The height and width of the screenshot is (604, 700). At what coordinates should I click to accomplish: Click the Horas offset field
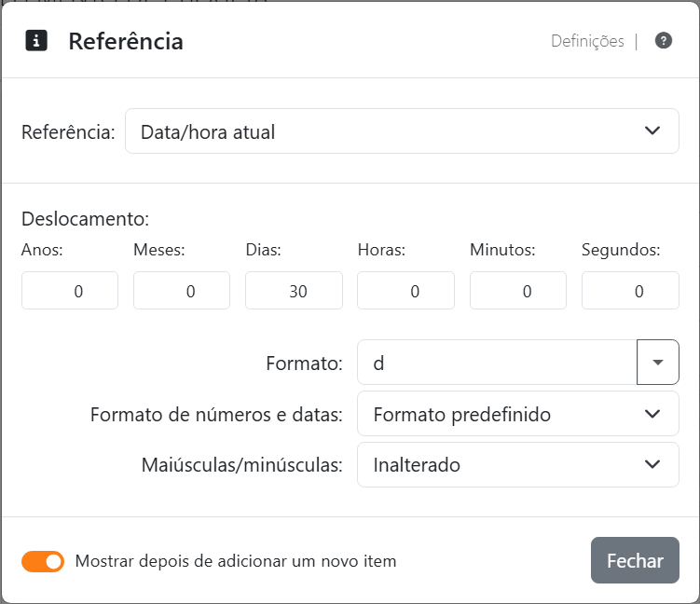tap(405, 291)
